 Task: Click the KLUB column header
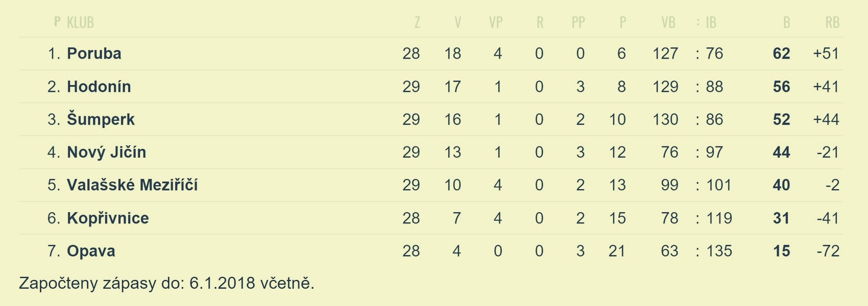pyautogui.click(x=80, y=22)
